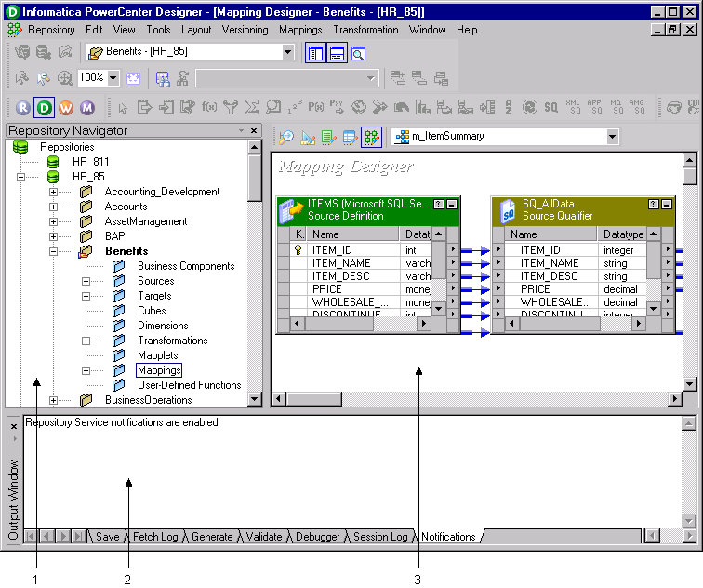Click the Mapping Designer workspace tool icon
Image resolution: width=703 pixels, height=588 pixels.
(x=371, y=137)
